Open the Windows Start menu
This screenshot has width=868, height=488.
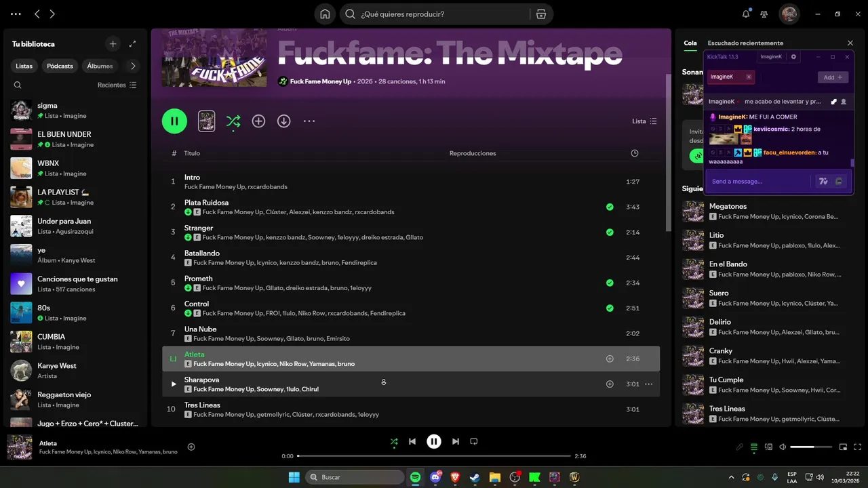(x=294, y=477)
